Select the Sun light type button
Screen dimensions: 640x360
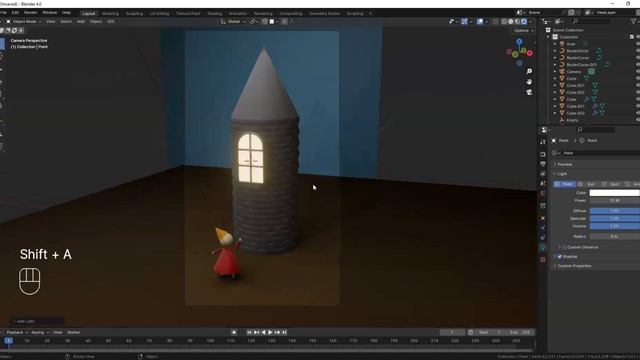(x=587, y=184)
